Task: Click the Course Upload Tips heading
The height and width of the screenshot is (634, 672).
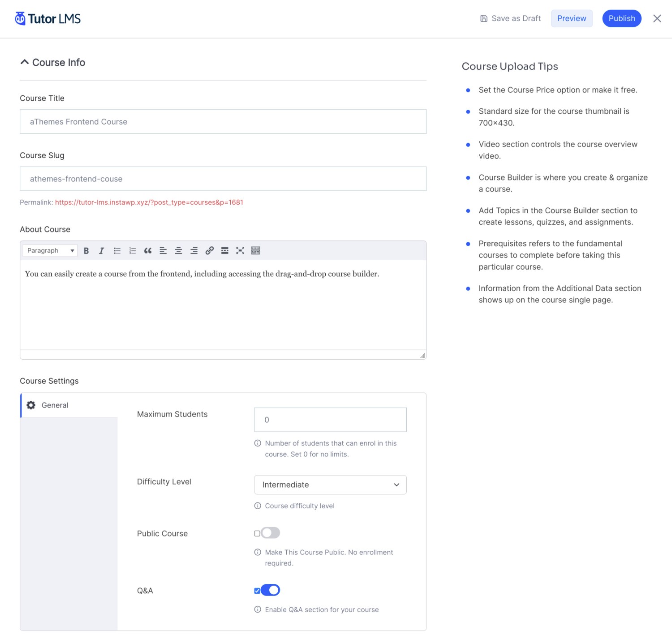Action: pyautogui.click(x=510, y=66)
